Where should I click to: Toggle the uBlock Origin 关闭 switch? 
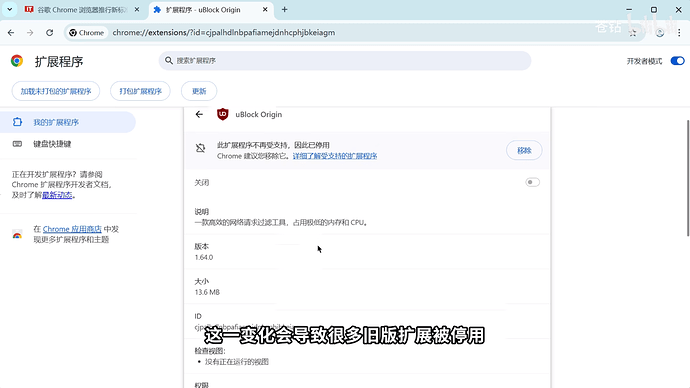[x=532, y=182]
